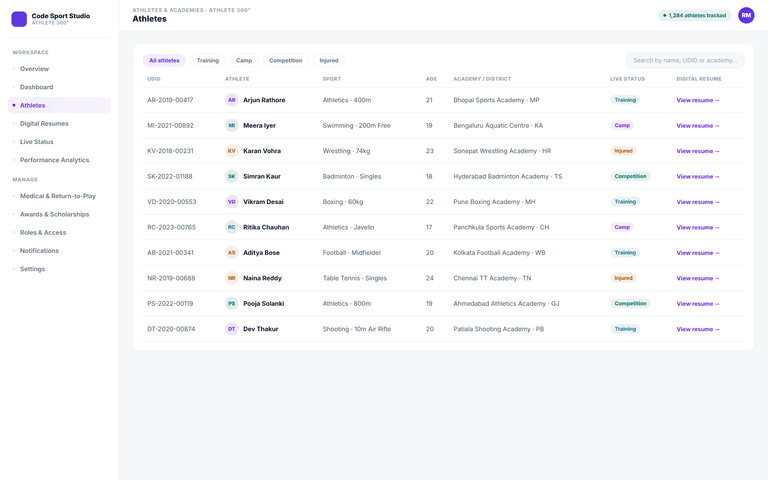Click Naina Reddy's NR avatar
768x480 pixels.
pyautogui.click(x=232, y=278)
